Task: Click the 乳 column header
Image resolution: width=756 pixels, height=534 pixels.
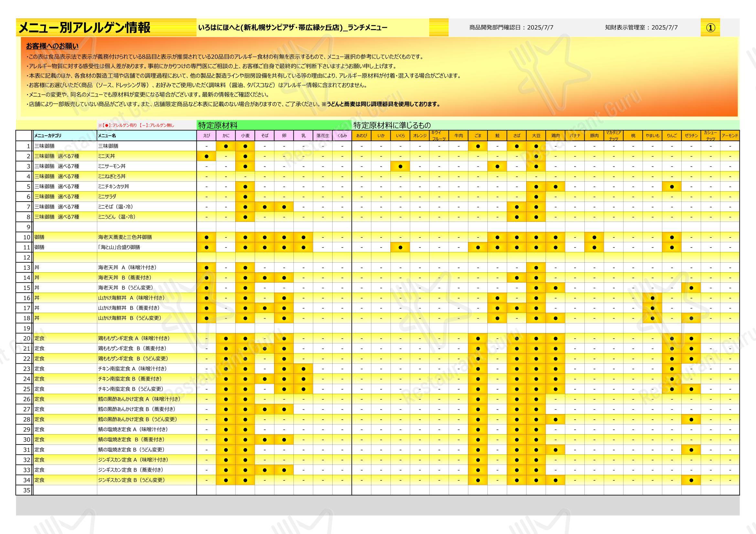Action: click(303, 136)
